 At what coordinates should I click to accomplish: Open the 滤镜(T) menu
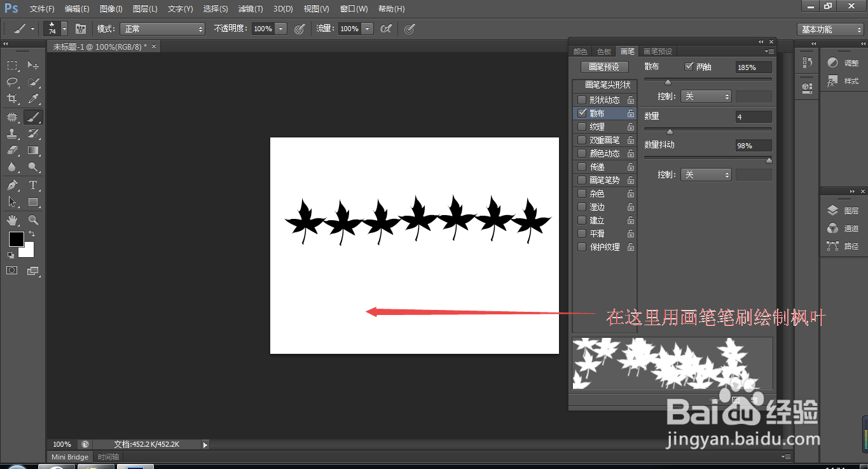point(250,9)
